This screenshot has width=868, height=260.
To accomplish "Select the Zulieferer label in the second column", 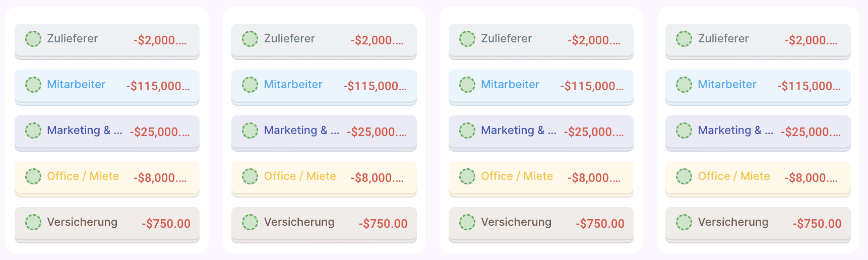I will [x=289, y=39].
